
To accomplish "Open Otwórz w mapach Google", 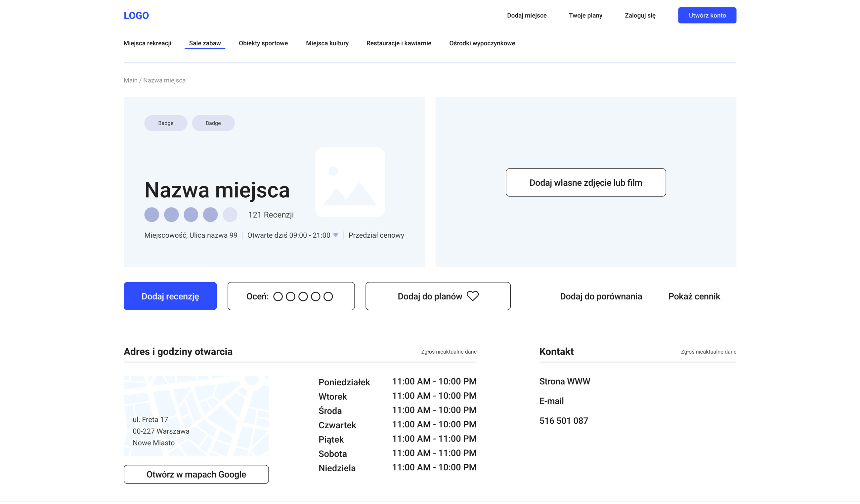I will [196, 474].
